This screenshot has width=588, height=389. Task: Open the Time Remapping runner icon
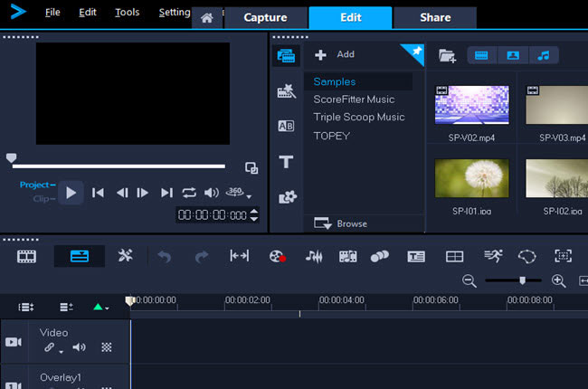(x=493, y=256)
